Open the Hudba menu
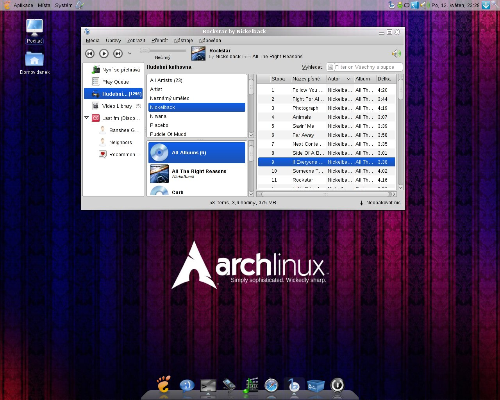This screenshot has width=500, height=400. (x=92, y=40)
